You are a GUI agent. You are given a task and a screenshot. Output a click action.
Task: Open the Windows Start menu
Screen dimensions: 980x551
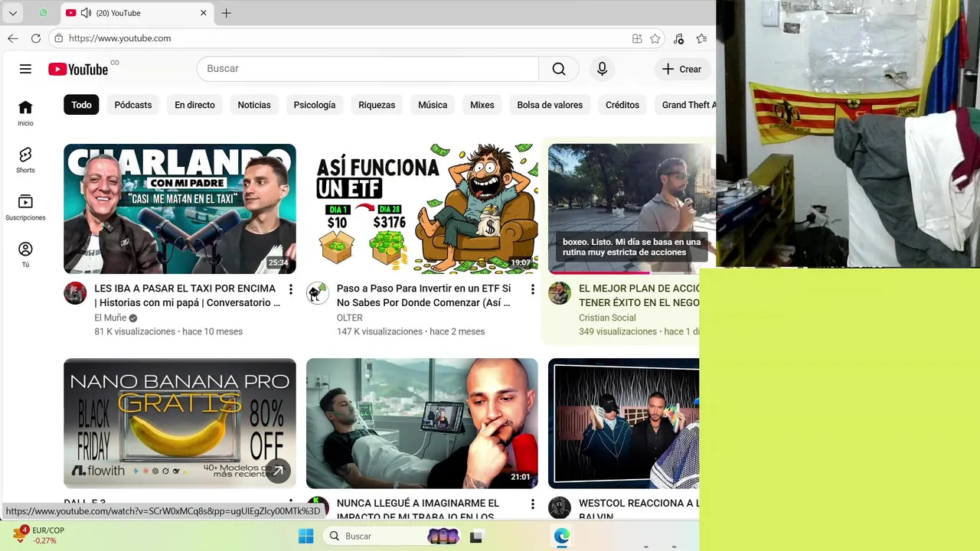pos(305,536)
